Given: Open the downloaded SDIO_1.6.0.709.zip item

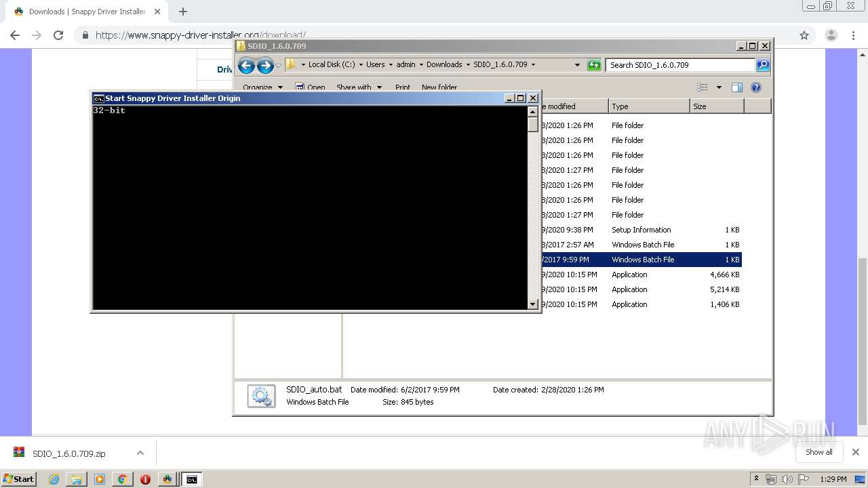Looking at the screenshot, I should pyautogui.click(x=68, y=453).
